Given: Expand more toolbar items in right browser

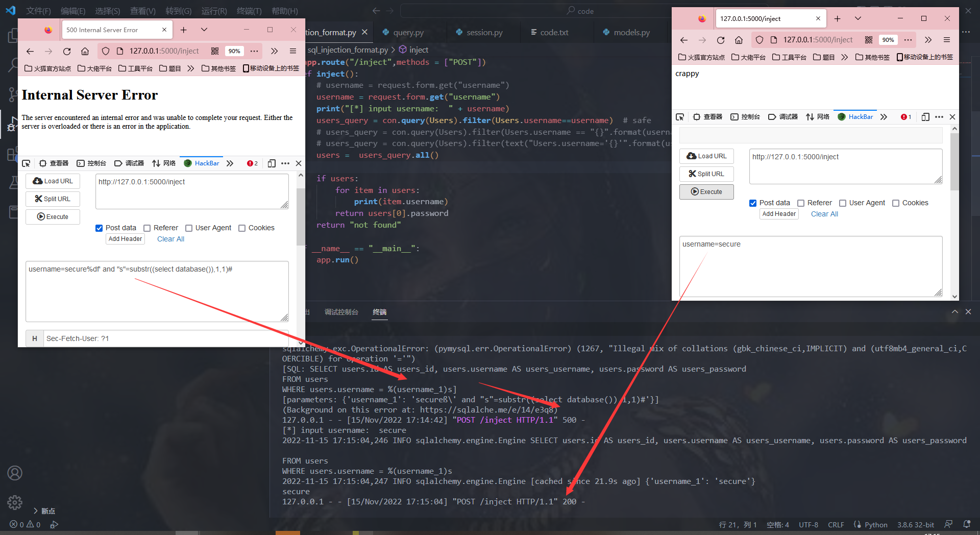Looking at the screenshot, I should pos(928,40).
